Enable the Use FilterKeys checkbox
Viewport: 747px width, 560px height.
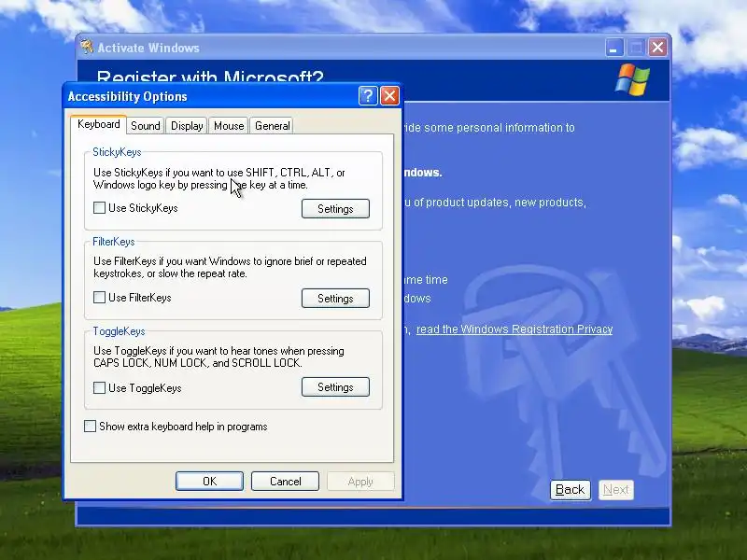[99, 298]
